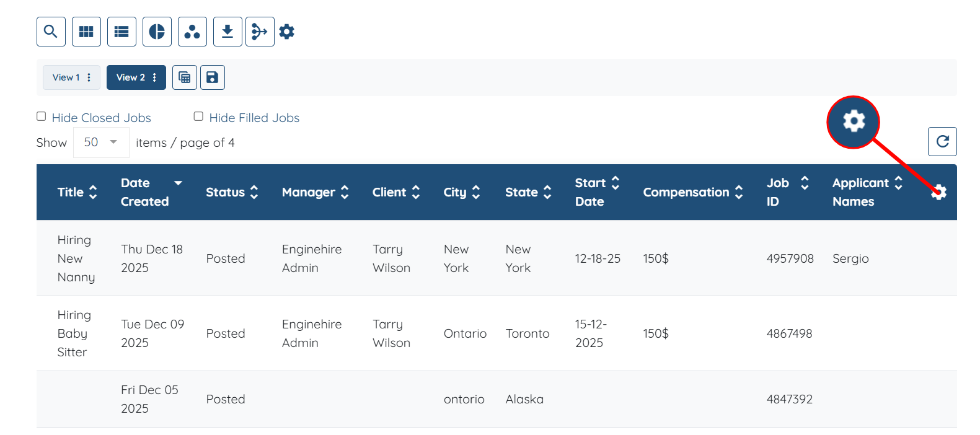Switch to the View 1 tab

[x=66, y=77]
